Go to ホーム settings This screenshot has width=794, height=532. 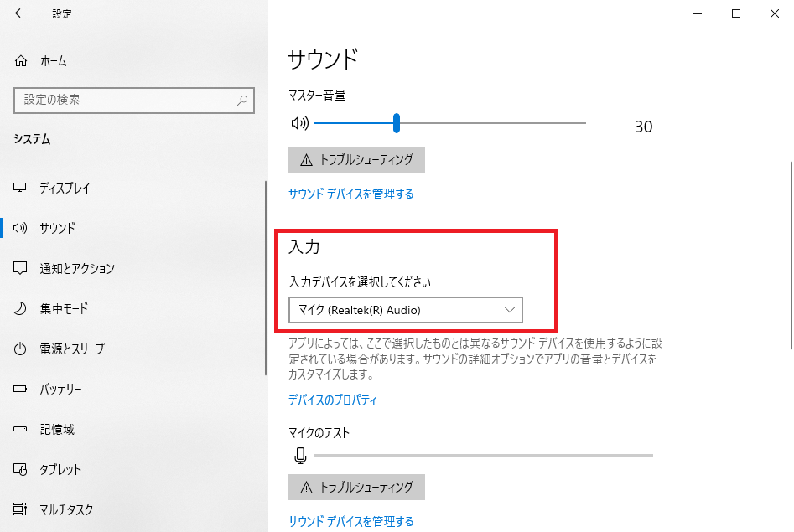point(53,61)
